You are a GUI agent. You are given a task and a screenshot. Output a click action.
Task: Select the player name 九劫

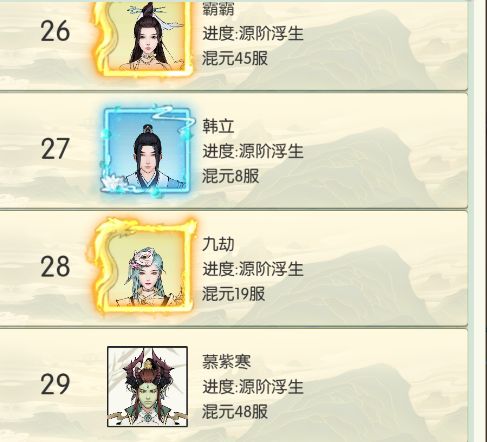coord(218,244)
